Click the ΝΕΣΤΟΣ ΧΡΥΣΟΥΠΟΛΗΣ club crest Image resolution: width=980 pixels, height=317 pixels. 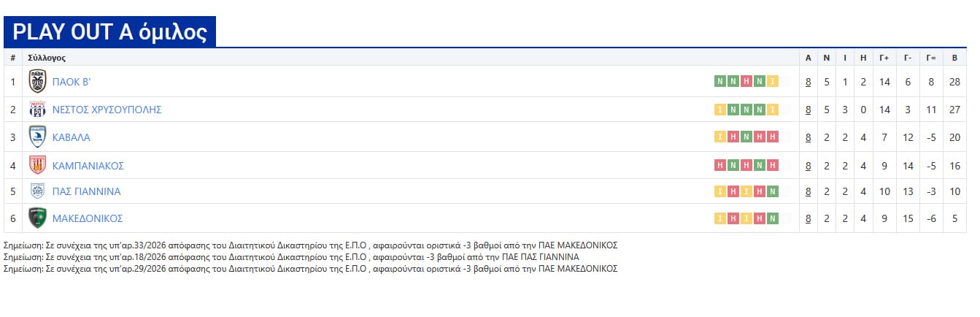(x=37, y=110)
